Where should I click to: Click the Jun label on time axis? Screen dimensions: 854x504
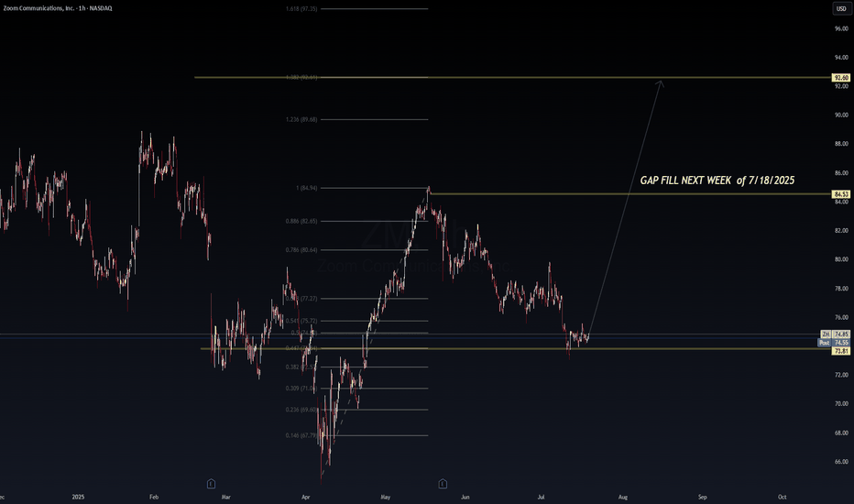point(465,497)
